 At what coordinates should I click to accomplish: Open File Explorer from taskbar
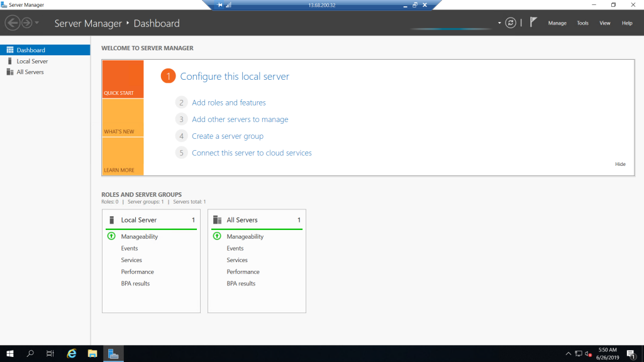pos(92,353)
